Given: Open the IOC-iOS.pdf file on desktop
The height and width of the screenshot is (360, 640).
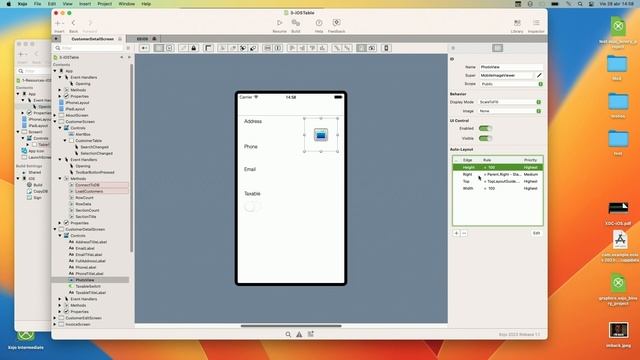Looking at the screenshot, I should point(618,213).
